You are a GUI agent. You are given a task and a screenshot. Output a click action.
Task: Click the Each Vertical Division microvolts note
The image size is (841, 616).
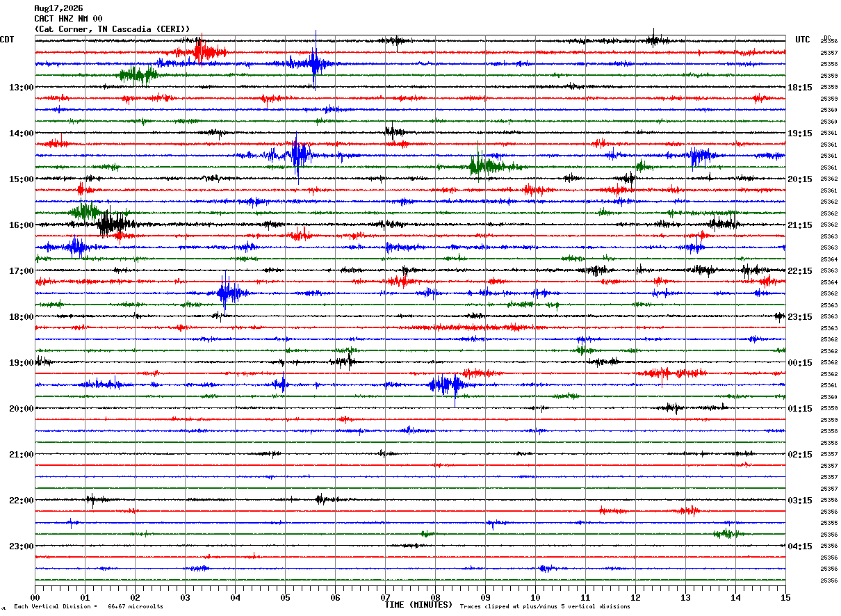pyautogui.click(x=88, y=607)
